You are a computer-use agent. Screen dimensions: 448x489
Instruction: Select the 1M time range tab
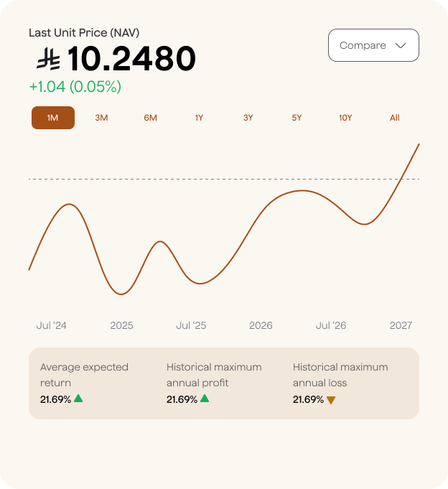coord(53,118)
